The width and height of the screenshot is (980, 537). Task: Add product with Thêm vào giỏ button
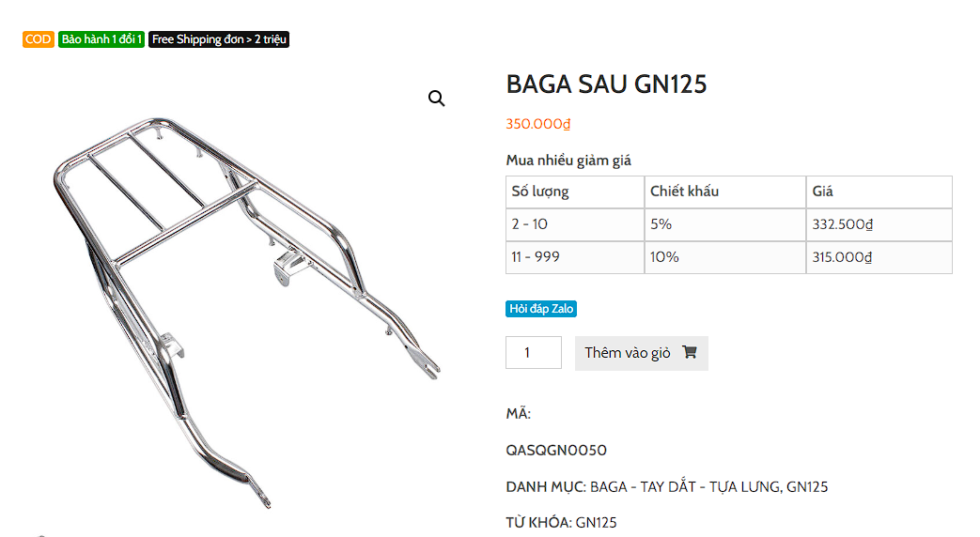[x=641, y=353]
